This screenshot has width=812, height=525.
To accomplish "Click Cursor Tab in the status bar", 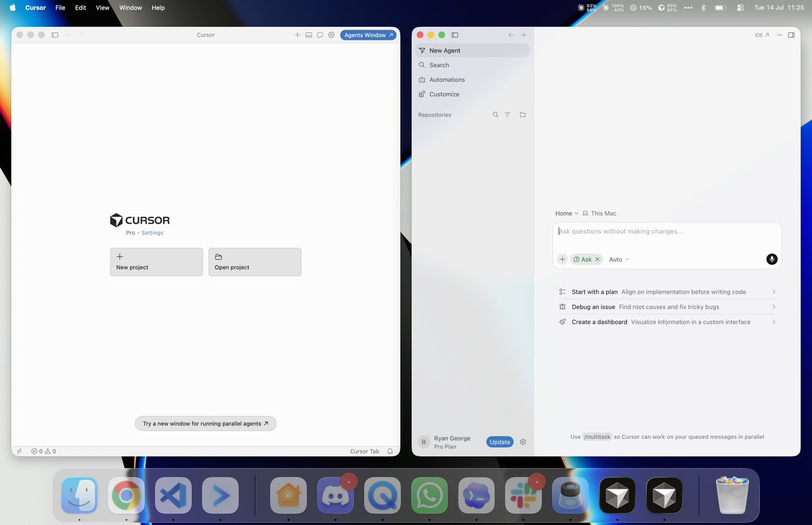I will pyautogui.click(x=364, y=451).
